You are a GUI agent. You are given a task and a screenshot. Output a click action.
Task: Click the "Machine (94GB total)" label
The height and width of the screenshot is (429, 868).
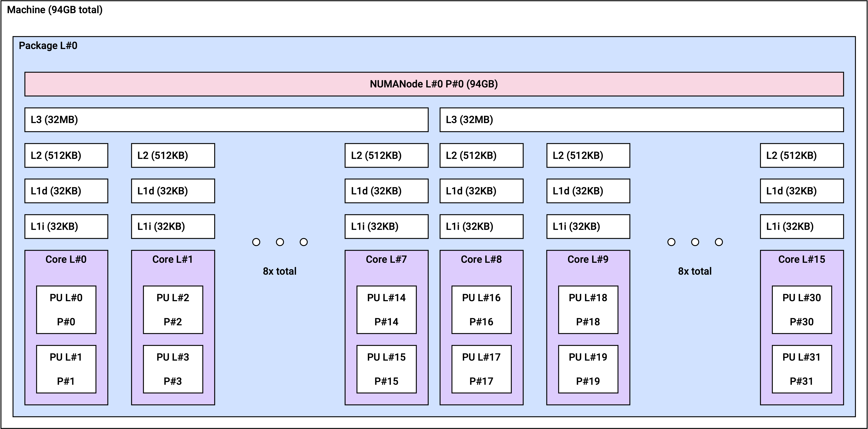pyautogui.click(x=55, y=10)
